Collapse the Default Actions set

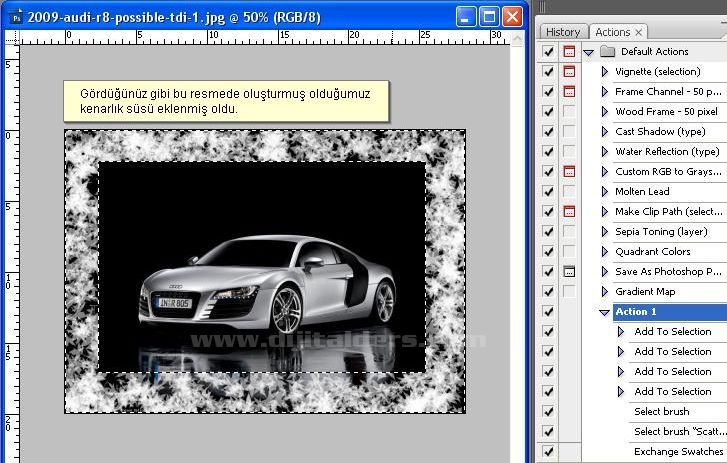(x=589, y=52)
